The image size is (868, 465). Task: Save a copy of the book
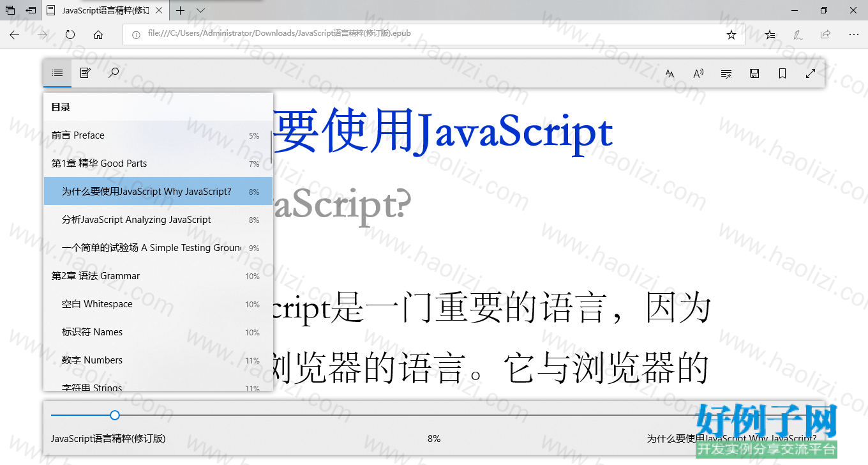(754, 73)
